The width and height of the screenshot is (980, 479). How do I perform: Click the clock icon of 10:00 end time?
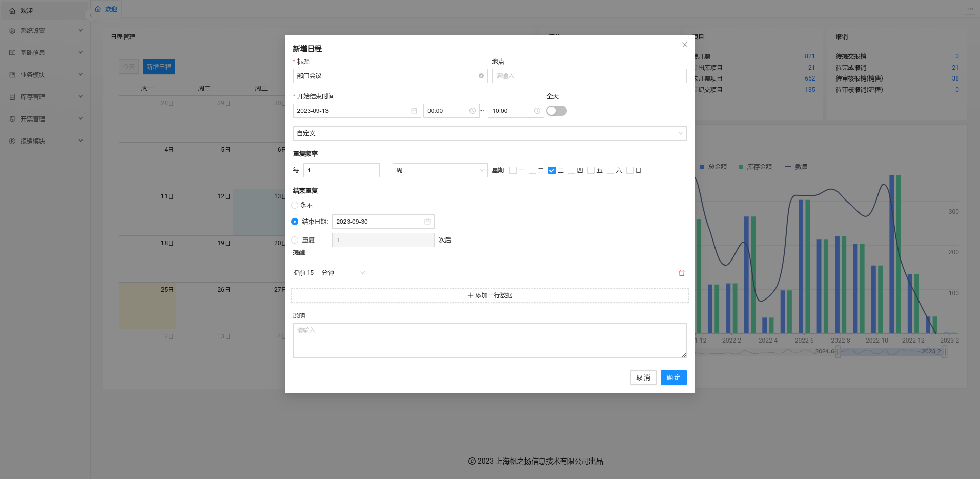click(537, 111)
